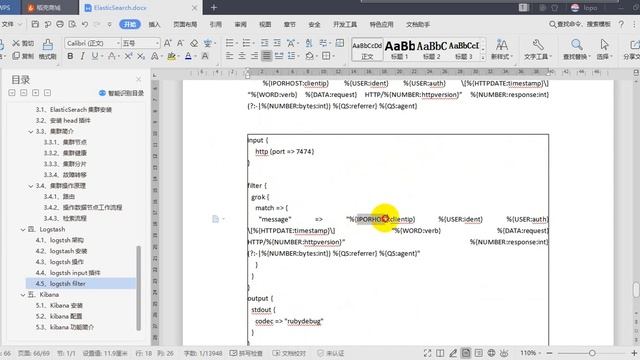Select the format painter tool
This screenshot has width=640, height=360.
48,49
